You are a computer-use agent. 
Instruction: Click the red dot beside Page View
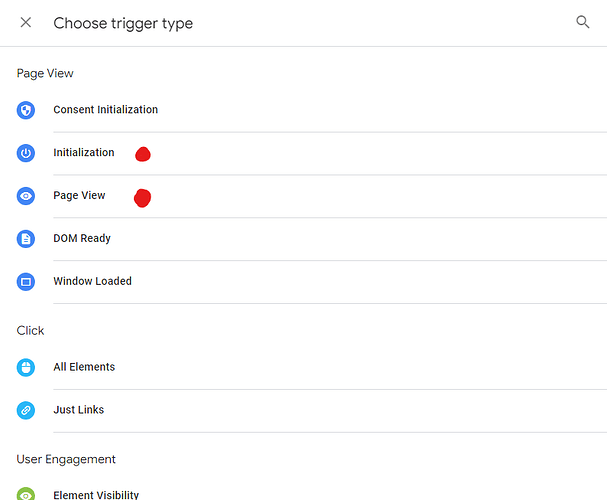click(142, 198)
